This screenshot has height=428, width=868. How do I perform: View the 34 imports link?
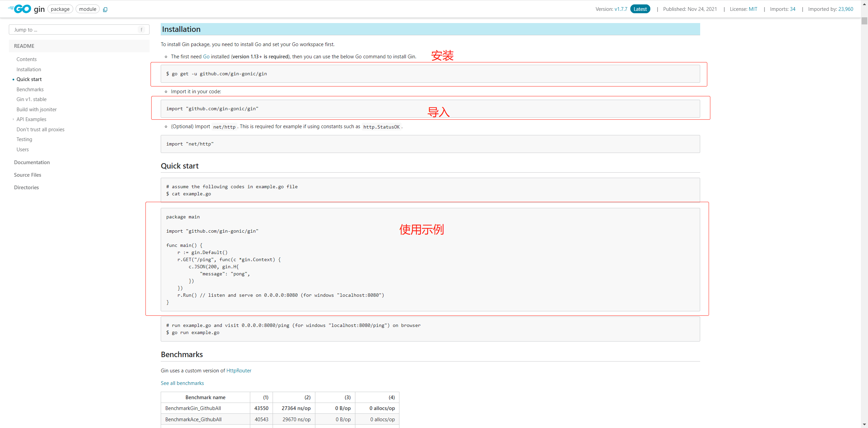pyautogui.click(x=792, y=9)
